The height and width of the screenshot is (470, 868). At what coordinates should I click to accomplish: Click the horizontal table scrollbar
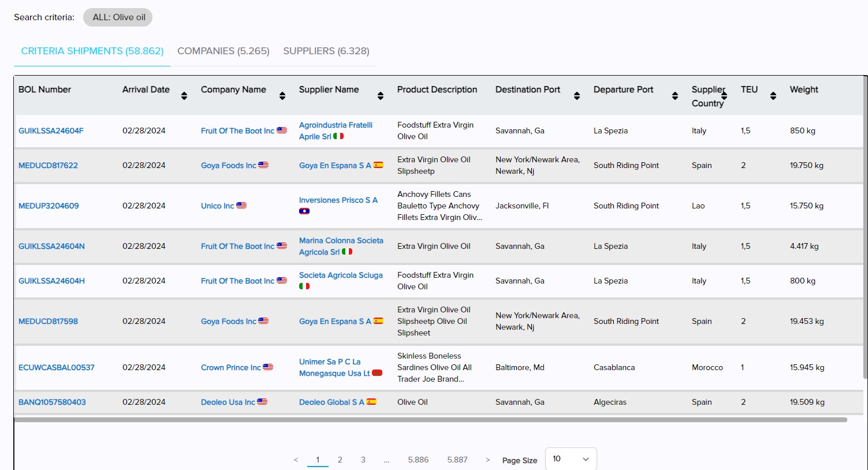pos(430,420)
